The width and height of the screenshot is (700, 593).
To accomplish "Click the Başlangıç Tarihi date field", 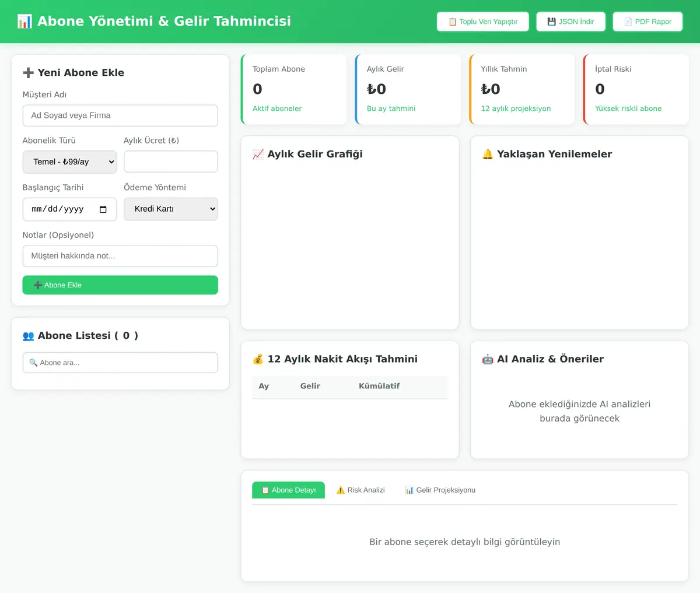I will coord(69,209).
